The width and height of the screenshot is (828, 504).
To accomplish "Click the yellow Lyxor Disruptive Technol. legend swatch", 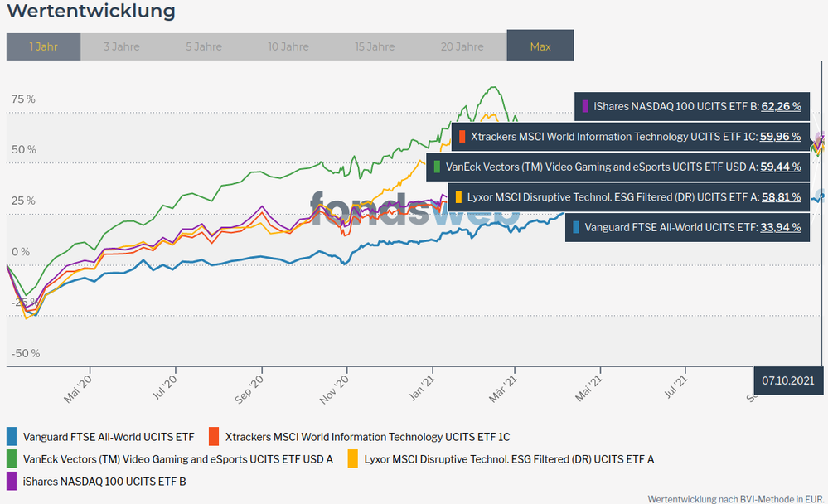I will (x=352, y=458).
